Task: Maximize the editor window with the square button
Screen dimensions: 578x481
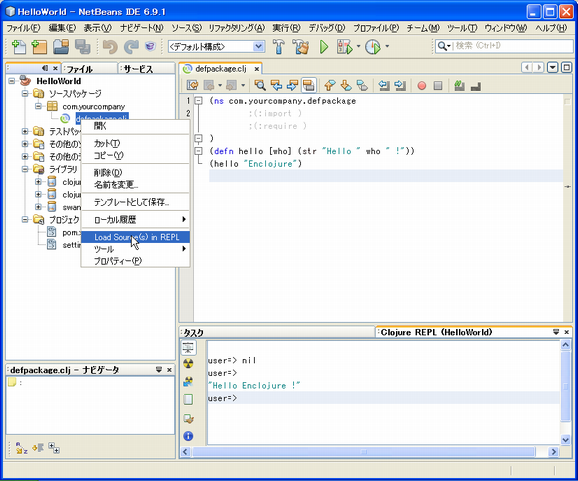Action: (x=567, y=67)
